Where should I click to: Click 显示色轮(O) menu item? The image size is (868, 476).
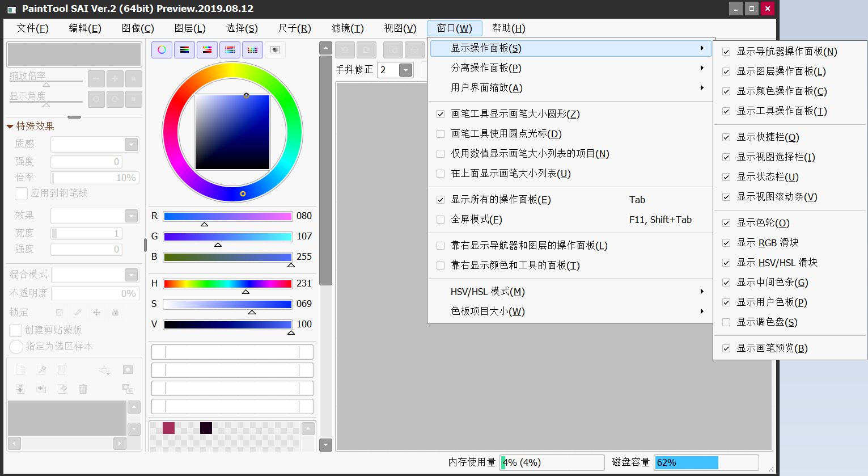point(790,223)
